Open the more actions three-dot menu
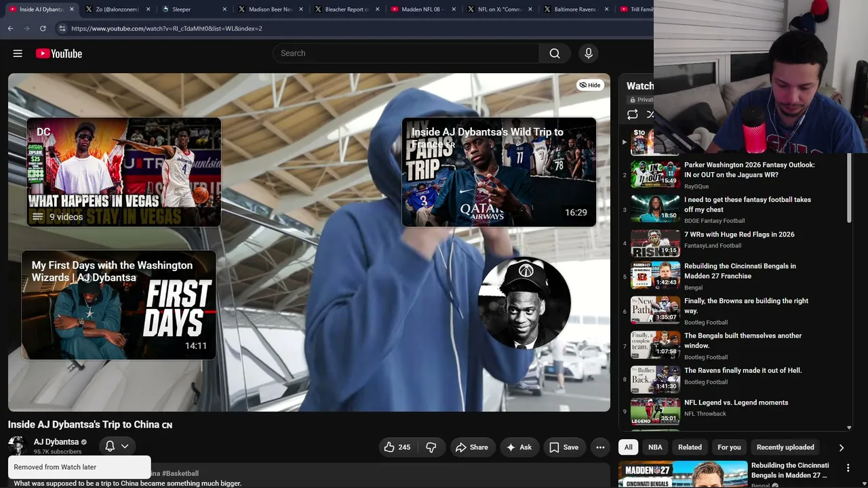Image resolution: width=868 pixels, height=488 pixels. (x=600, y=447)
